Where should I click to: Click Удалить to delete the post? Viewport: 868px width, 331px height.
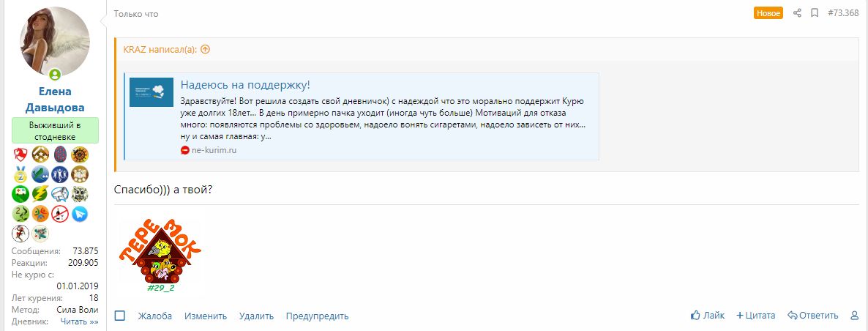point(256,316)
